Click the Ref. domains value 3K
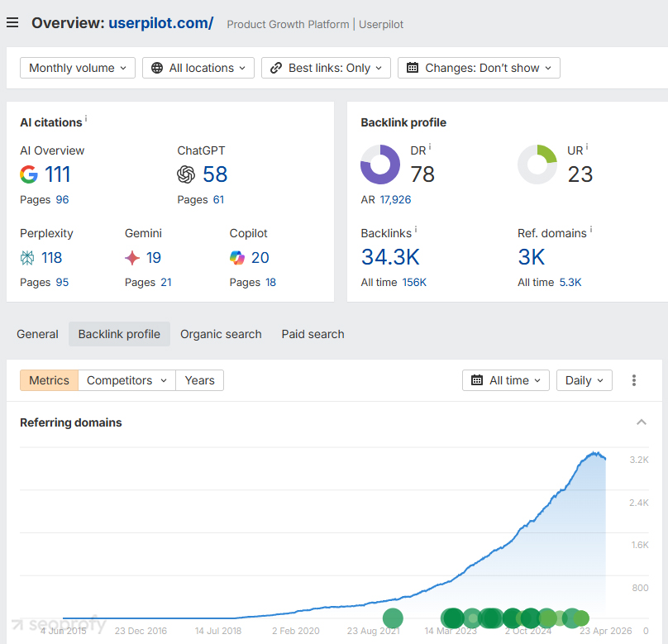Viewport: 668px width, 644px height. click(532, 257)
